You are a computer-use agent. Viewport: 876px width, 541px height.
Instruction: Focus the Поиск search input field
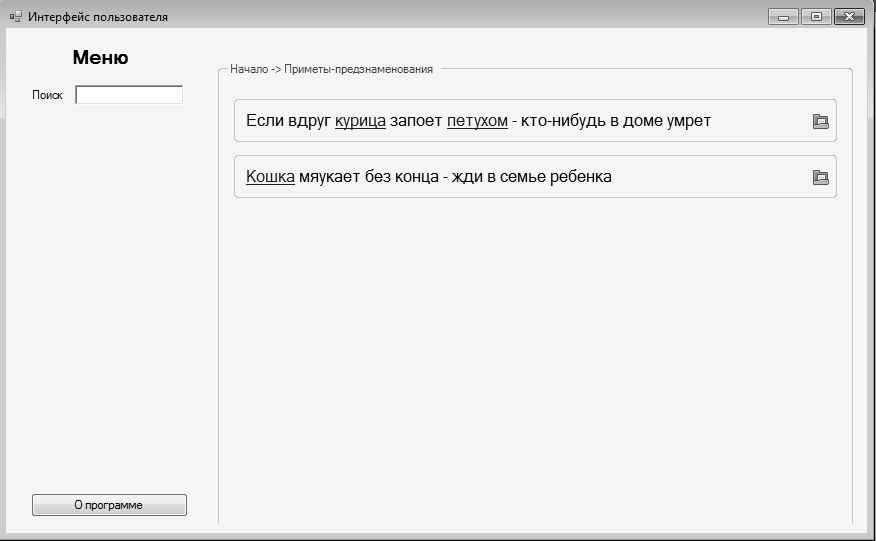point(129,95)
